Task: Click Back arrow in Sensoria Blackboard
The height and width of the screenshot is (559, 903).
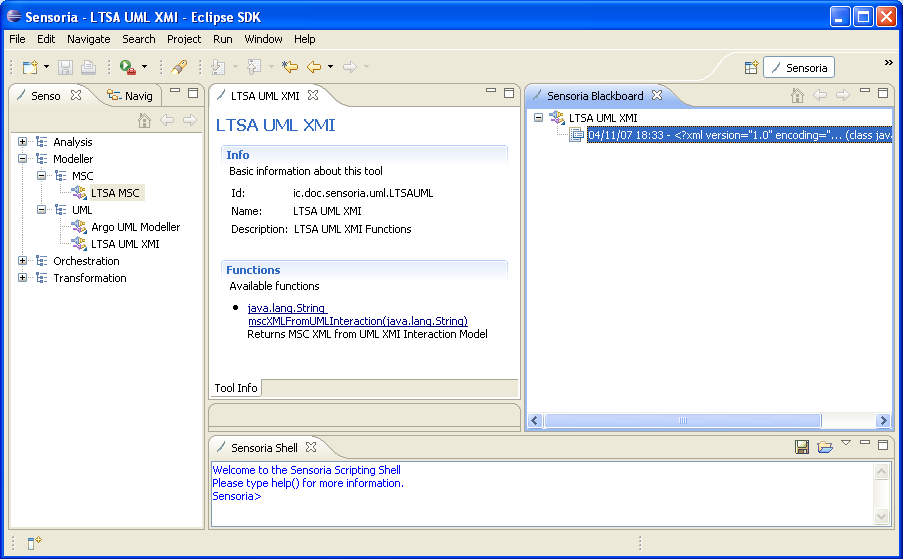Action: click(819, 95)
